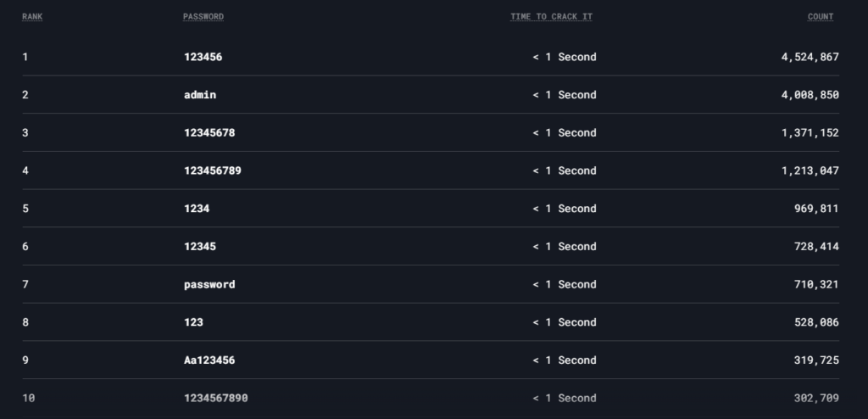Viewport: 868px width, 419px height.
Task: Click the count value 4,008,850
Action: click(x=810, y=95)
